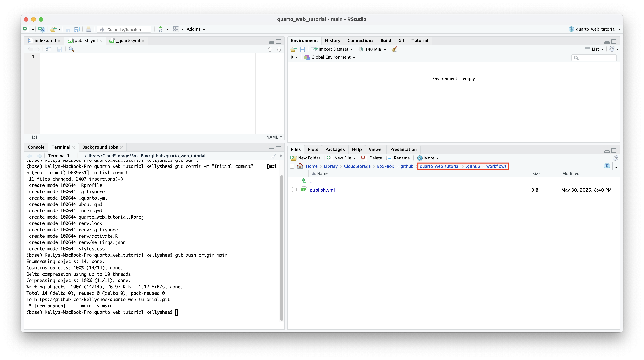Click the Find/Replace magnifier in editor
Image resolution: width=644 pixels, height=360 pixels.
72,49
